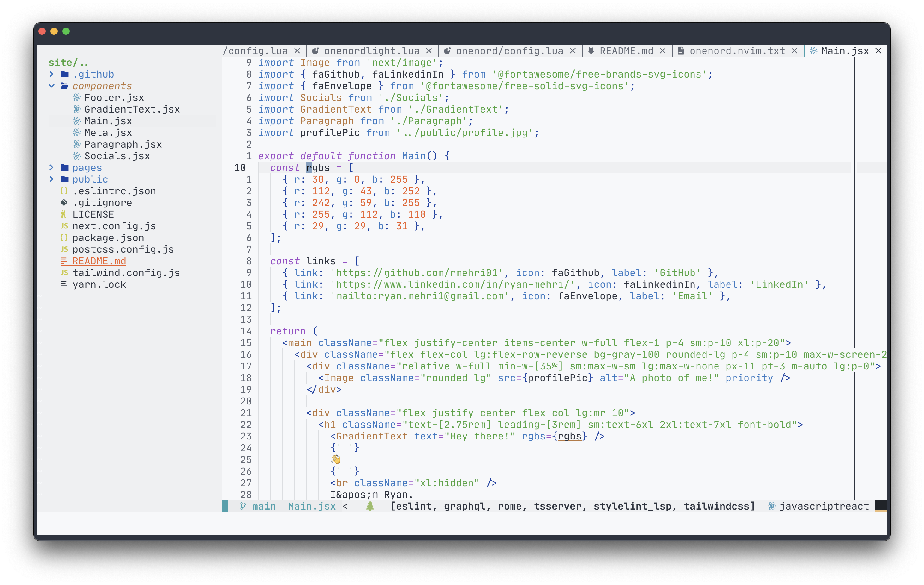
Task: Close the Main.jsx tab
Action: (878, 51)
